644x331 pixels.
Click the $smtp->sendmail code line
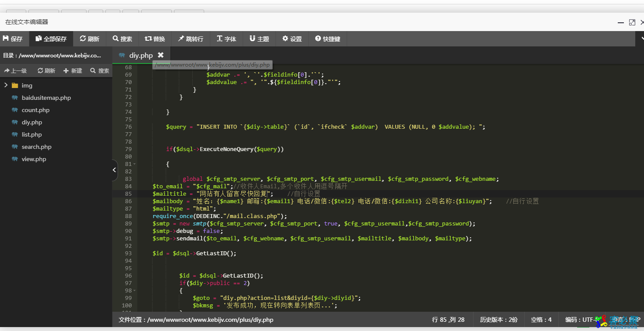(312, 238)
